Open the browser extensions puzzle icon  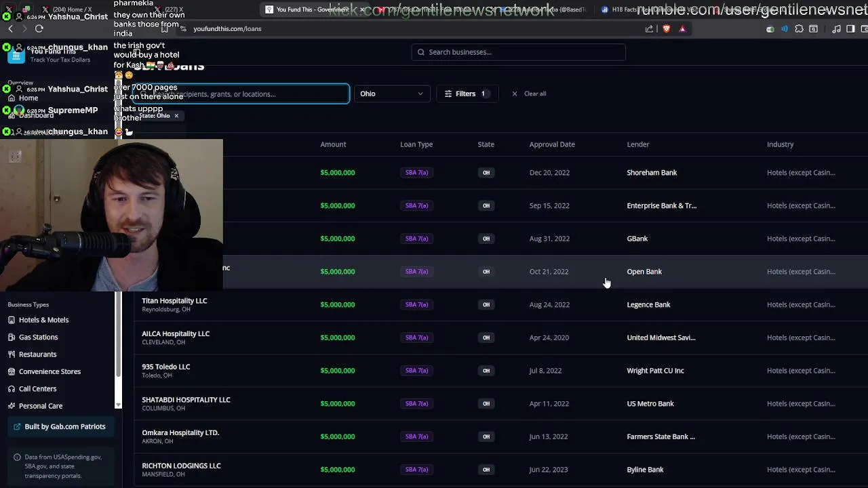(800, 28)
